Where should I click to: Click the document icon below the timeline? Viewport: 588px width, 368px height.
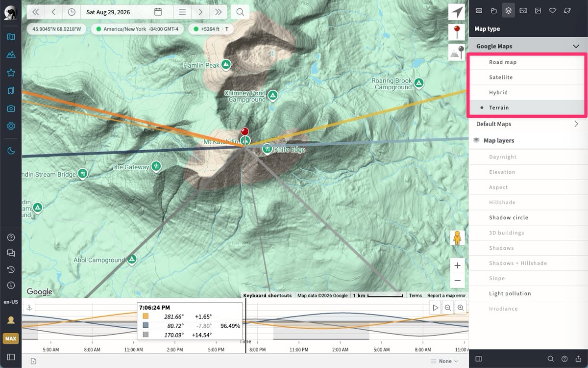tap(33, 361)
